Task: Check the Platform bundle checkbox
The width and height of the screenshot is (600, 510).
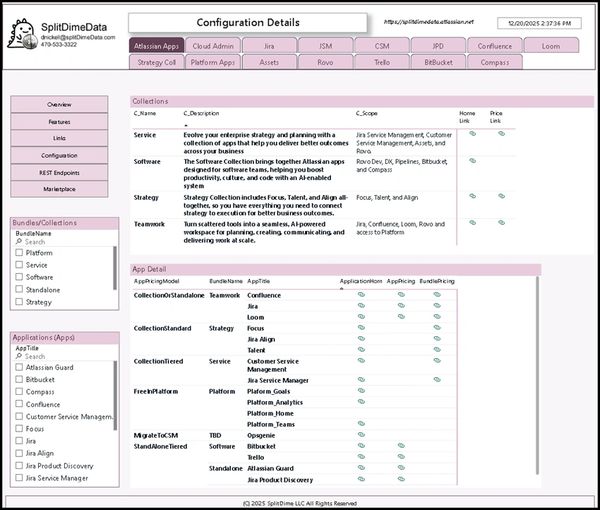Action: (19, 253)
